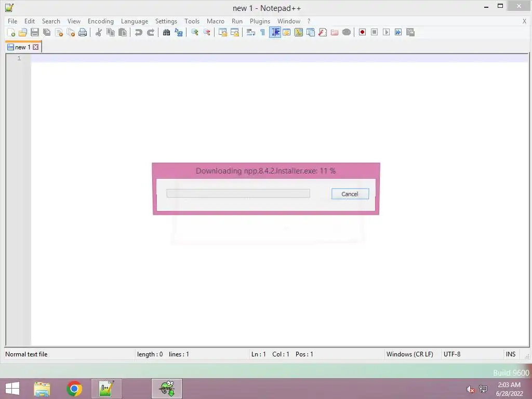Click the Zoom In magnifier icon
This screenshot has width=532, height=399.
194,32
